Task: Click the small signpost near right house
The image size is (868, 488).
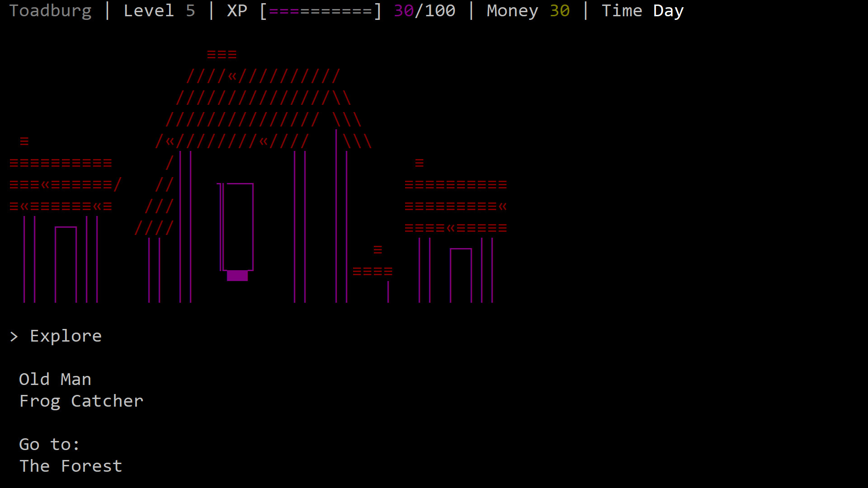Action: (373, 272)
